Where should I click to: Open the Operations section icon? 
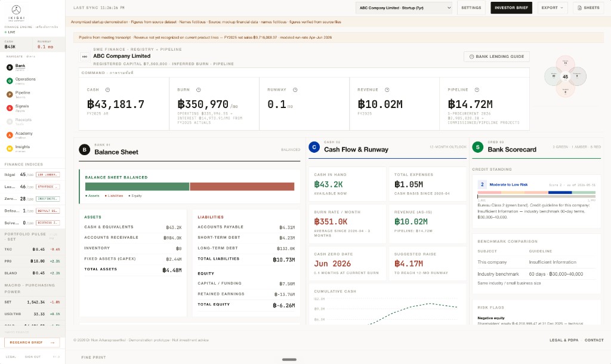click(10, 81)
